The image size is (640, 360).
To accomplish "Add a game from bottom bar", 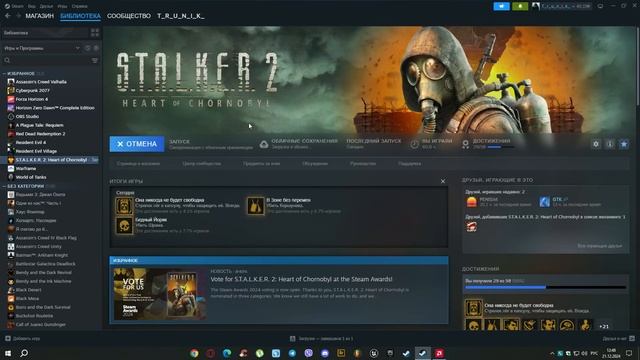I will coord(22,338).
